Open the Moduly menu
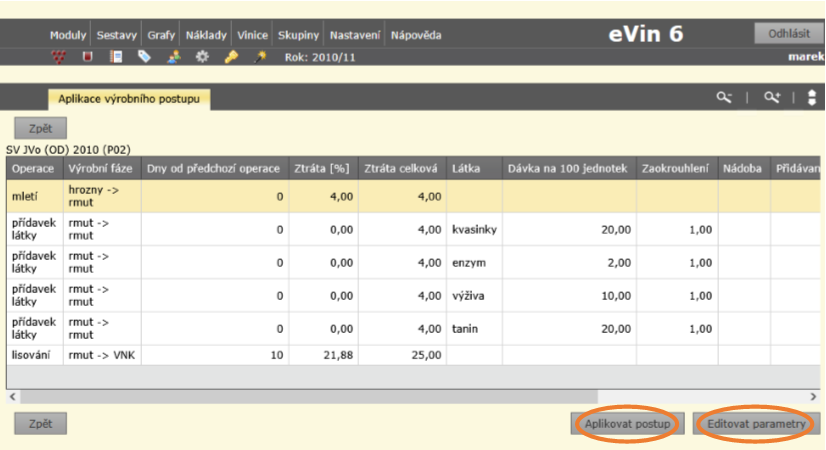826x450 pixels. (70, 35)
